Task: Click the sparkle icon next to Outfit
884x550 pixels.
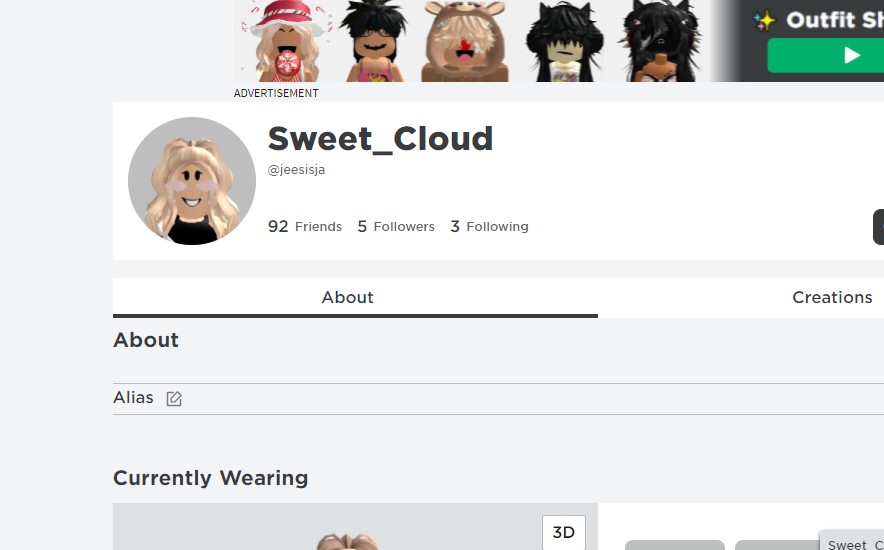Action: coord(765,20)
